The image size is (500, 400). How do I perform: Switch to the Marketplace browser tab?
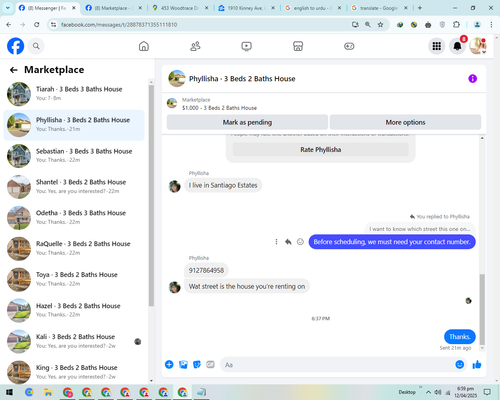(x=113, y=8)
